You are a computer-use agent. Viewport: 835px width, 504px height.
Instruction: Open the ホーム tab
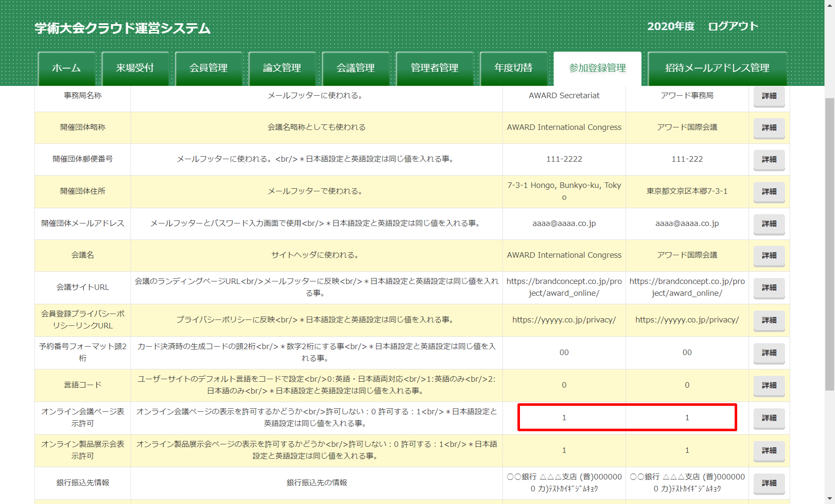66,68
